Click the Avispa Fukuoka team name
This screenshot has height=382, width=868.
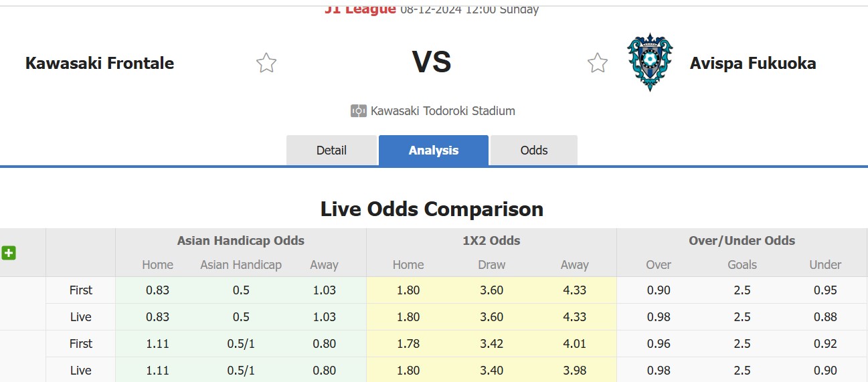[753, 63]
